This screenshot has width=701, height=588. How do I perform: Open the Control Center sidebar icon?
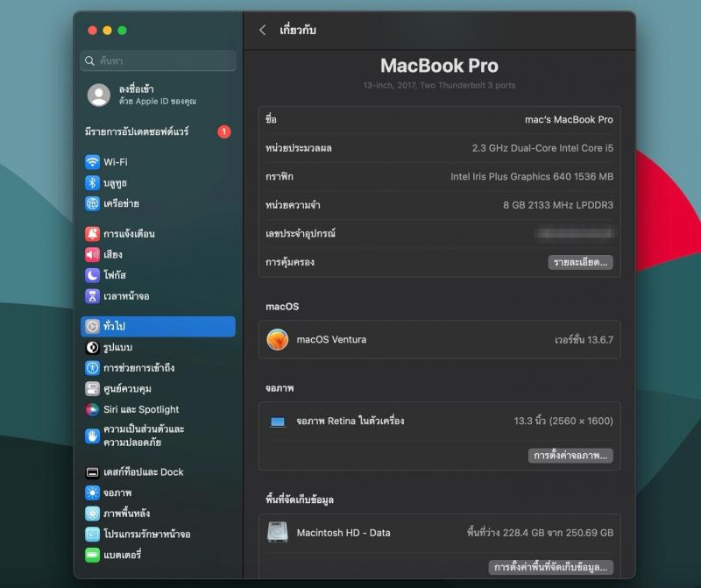pos(92,389)
